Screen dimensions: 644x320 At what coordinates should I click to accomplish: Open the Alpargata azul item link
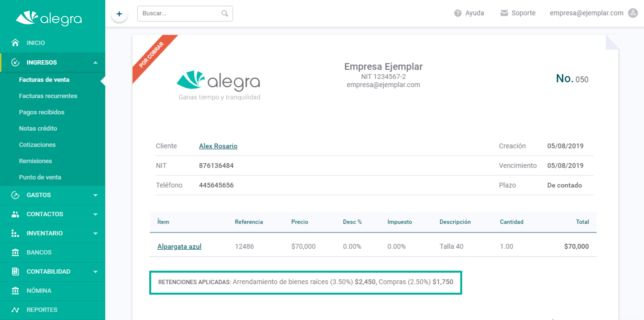coord(179,246)
